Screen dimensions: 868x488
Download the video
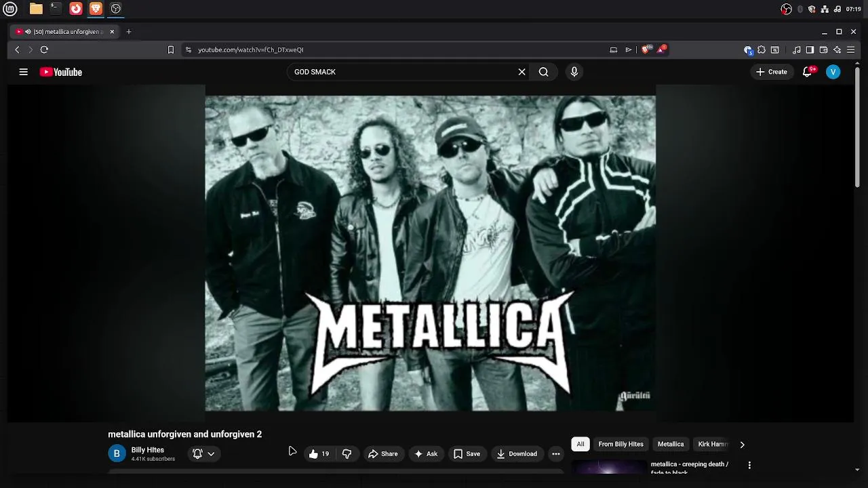click(517, 454)
